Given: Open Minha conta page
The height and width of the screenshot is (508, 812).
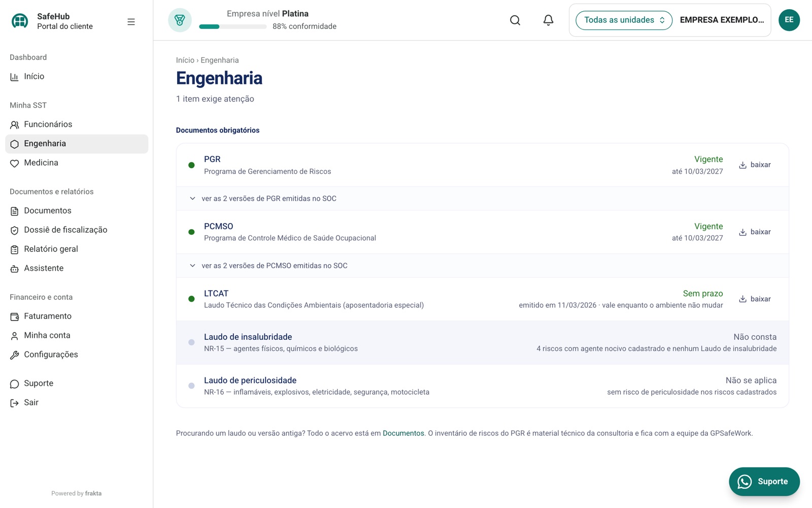Looking at the screenshot, I should [x=77, y=336].
